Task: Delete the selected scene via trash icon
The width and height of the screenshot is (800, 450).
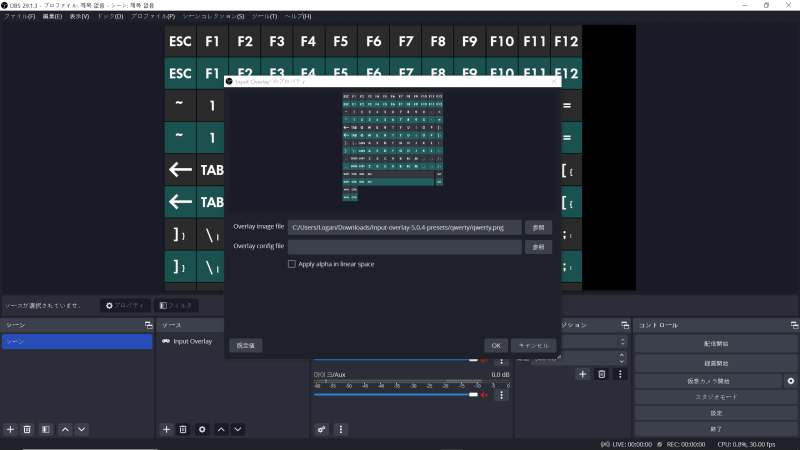Action: tap(27, 429)
